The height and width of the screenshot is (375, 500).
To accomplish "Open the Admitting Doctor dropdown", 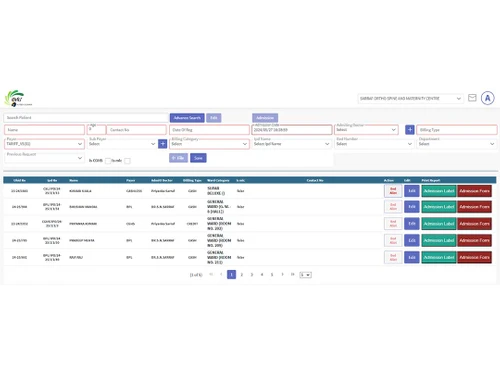I will coord(366,130).
